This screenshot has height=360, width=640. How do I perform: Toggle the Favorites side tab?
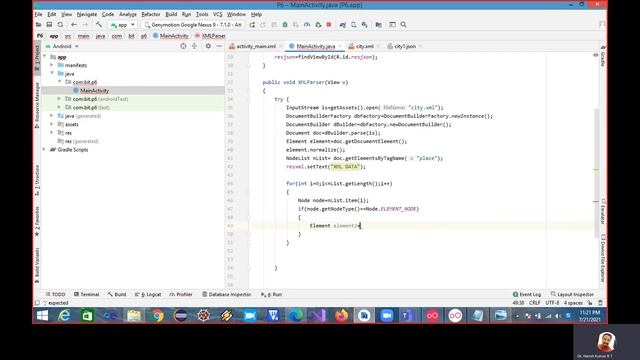37,221
